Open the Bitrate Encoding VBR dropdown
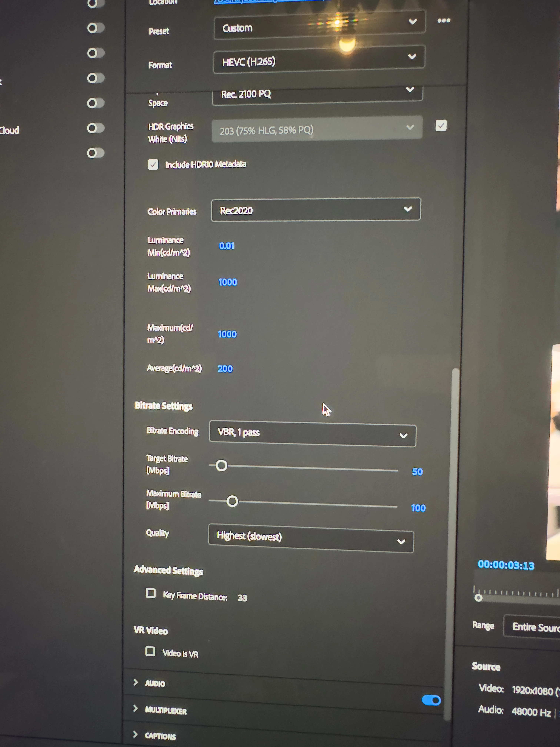The width and height of the screenshot is (560, 747). point(312,434)
